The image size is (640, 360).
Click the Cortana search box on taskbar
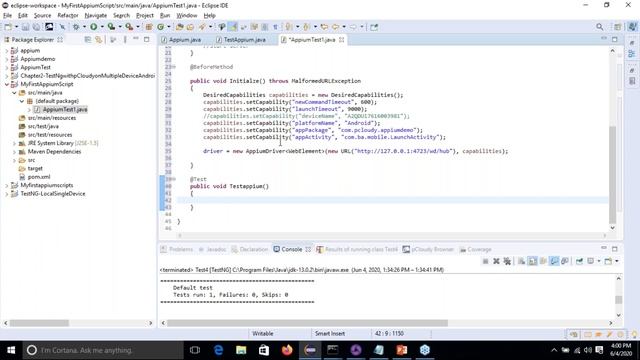pyautogui.click(x=102, y=350)
